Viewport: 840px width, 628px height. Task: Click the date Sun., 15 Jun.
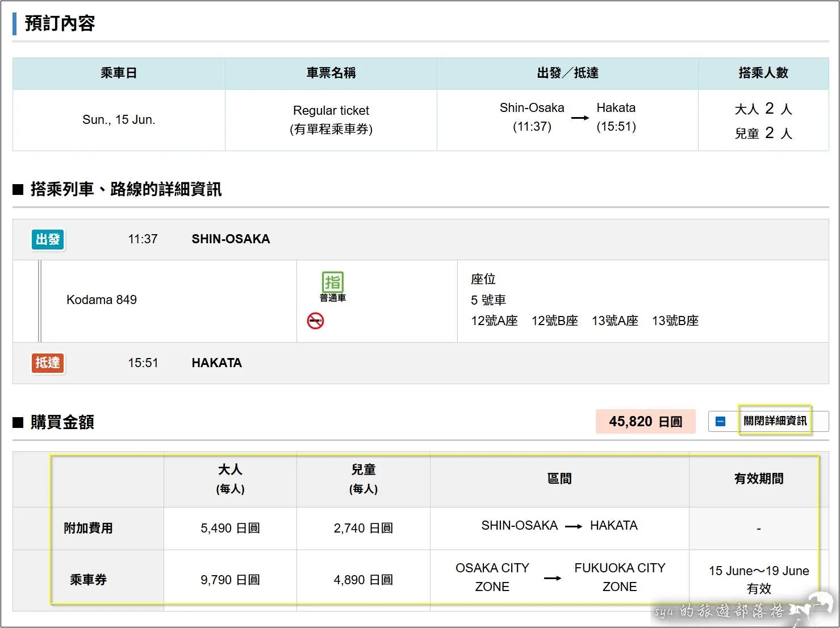[x=119, y=120]
